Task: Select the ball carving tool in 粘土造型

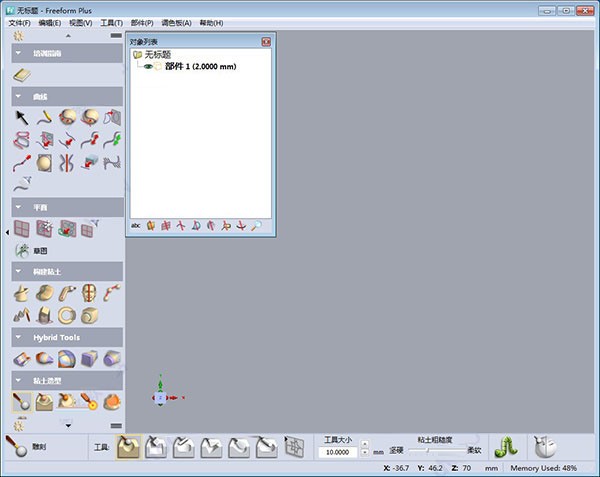Action: (22, 402)
